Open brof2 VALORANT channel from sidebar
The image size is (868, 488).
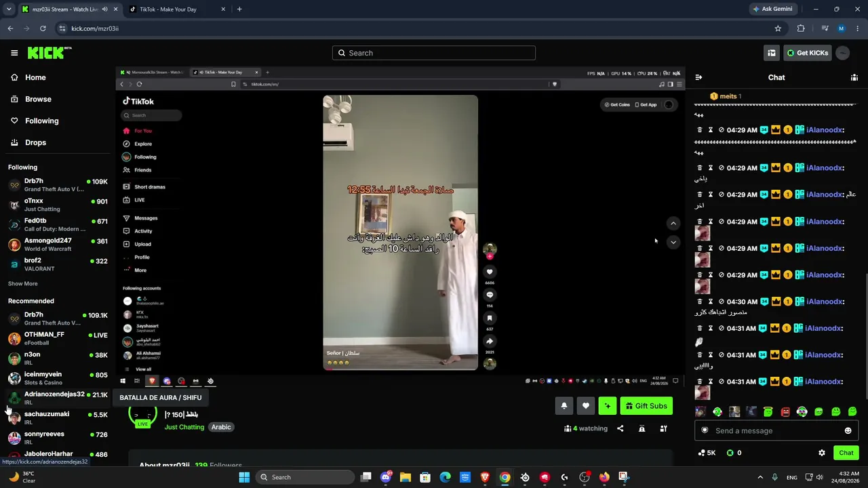58,264
